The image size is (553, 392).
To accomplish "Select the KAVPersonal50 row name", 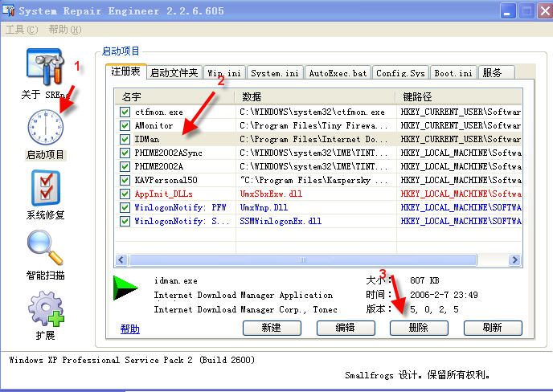I will tap(166, 180).
